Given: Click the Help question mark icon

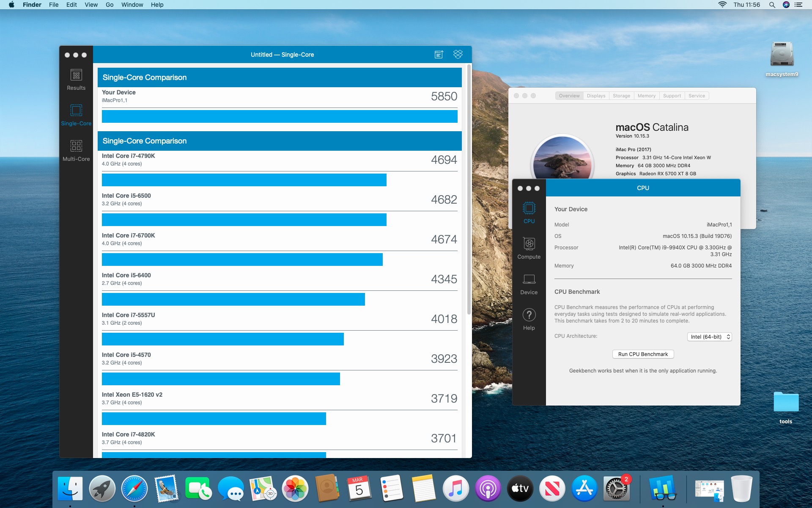Looking at the screenshot, I should (x=529, y=315).
